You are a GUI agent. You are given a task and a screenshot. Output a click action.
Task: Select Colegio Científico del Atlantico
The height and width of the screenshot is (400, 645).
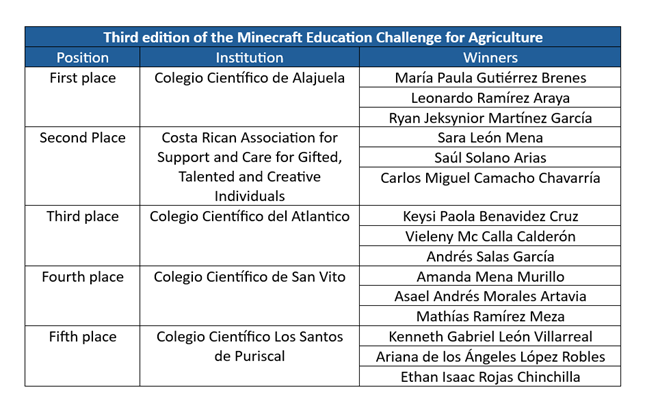coord(250,216)
